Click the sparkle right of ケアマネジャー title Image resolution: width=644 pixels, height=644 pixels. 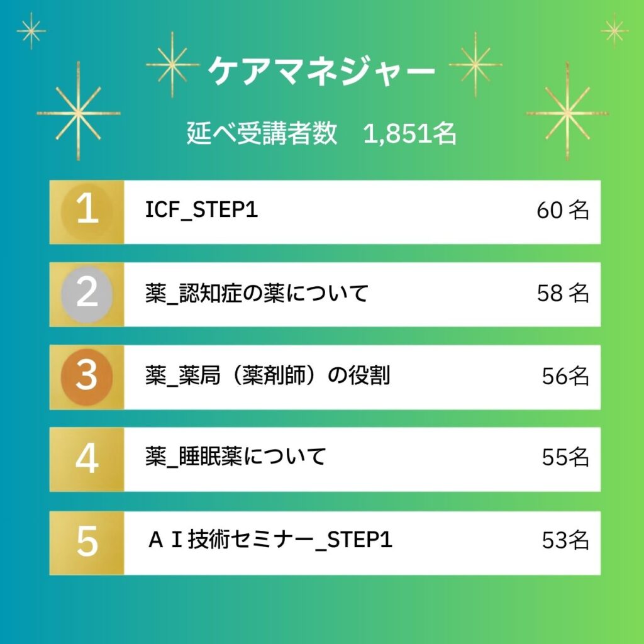click(x=475, y=65)
